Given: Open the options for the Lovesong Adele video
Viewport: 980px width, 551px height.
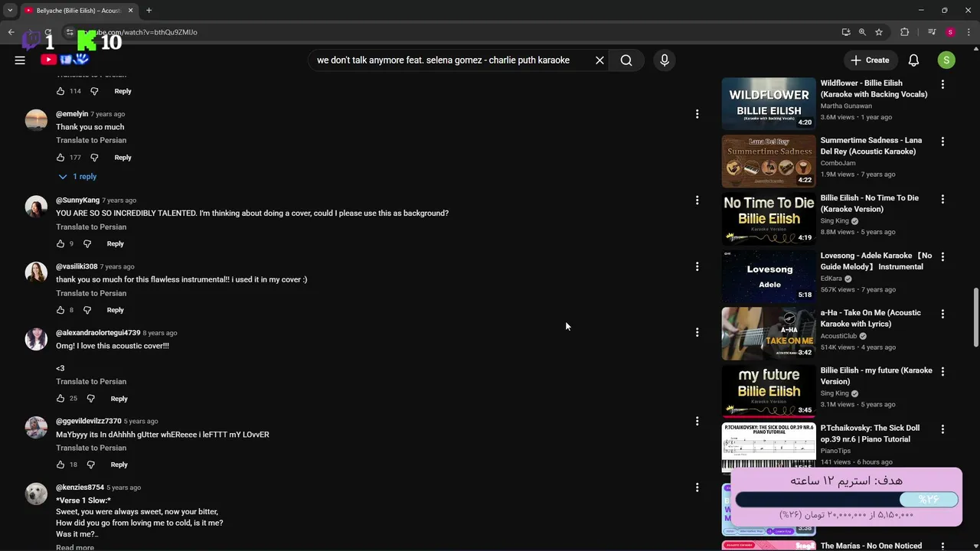Looking at the screenshot, I should coord(942,256).
